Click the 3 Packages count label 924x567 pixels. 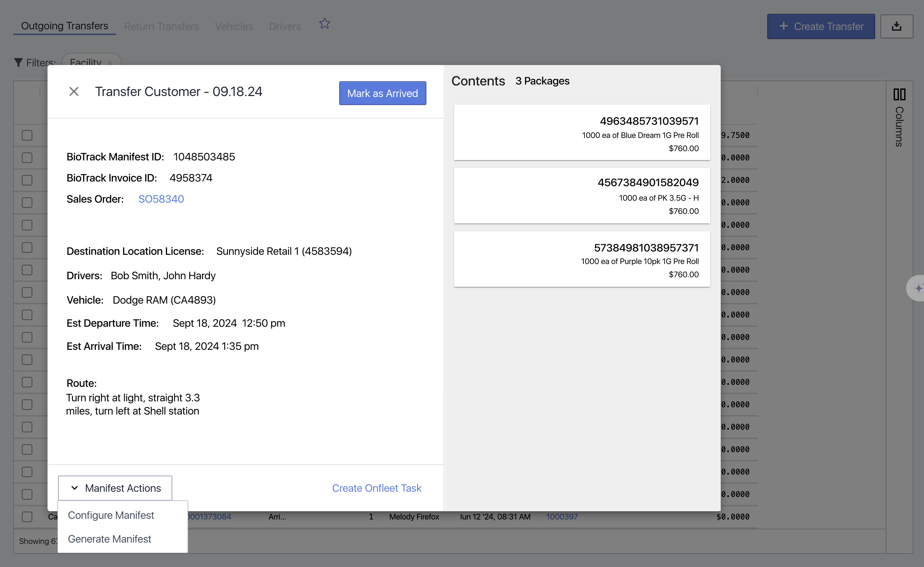click(542, 81)
